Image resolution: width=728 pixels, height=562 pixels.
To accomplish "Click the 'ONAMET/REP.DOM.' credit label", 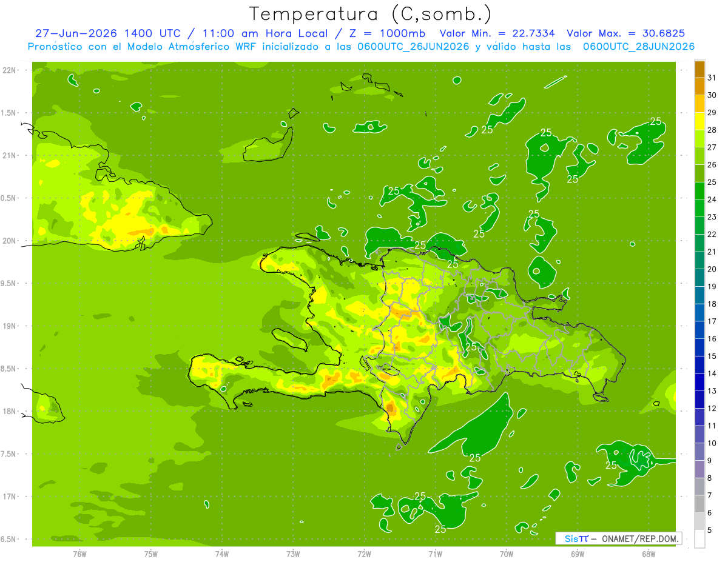I will (639, 538).
